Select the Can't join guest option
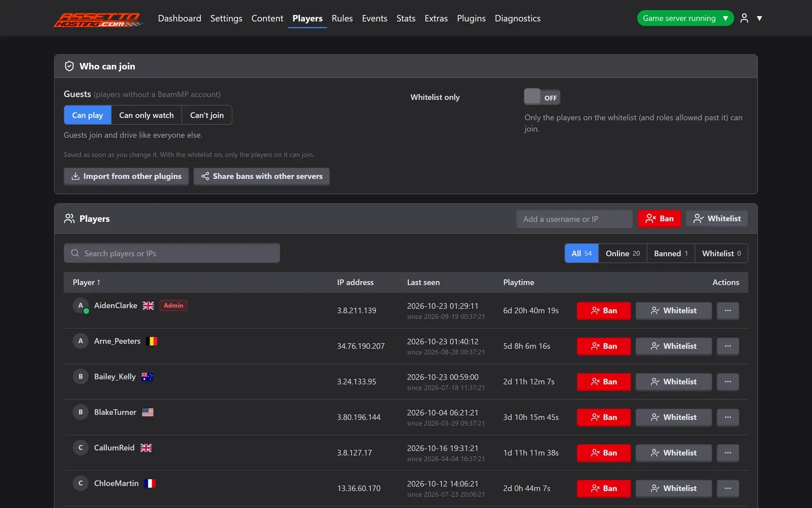The image size is (812, 508). click(x=207, y=115)
